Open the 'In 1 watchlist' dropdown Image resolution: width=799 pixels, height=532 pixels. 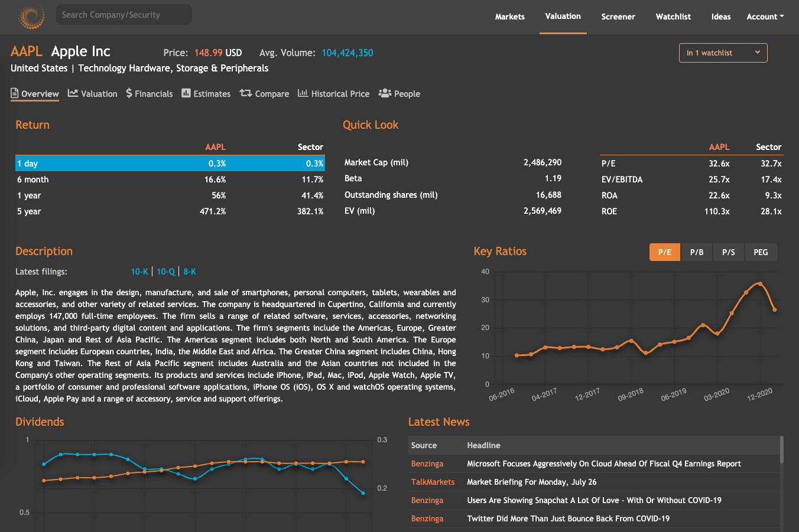(723, 53)
